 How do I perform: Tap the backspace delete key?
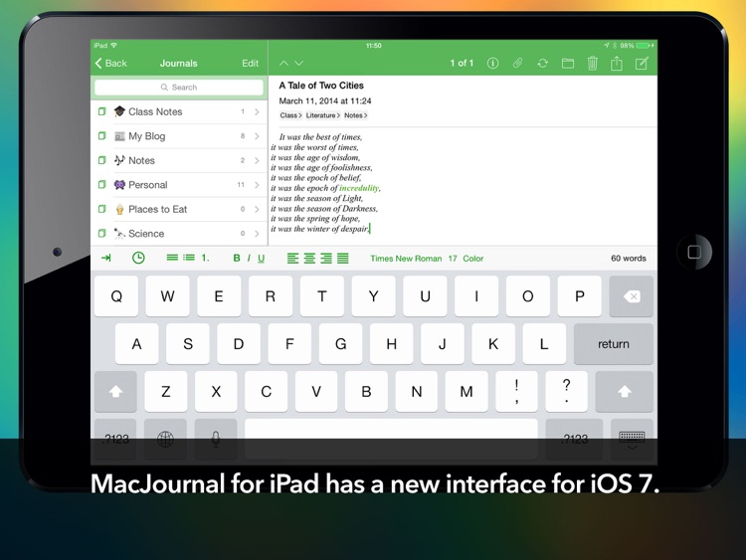coord(632,296)
